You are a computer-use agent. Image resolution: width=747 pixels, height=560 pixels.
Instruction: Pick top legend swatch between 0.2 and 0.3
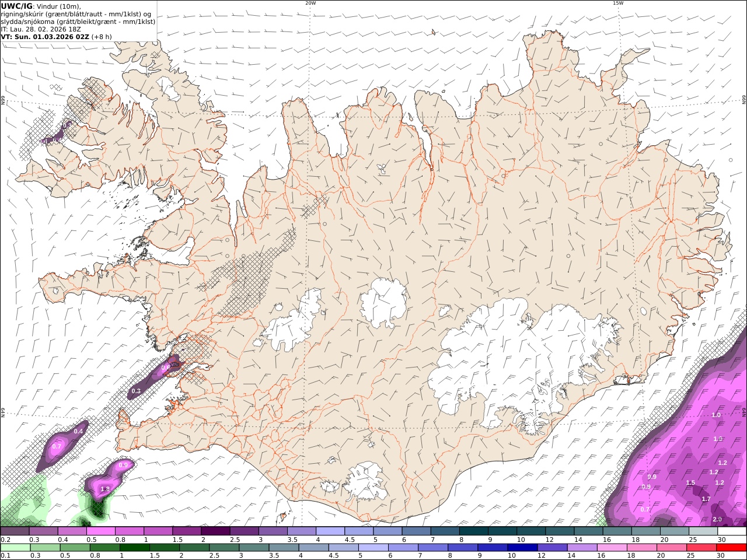click(15, 531)
